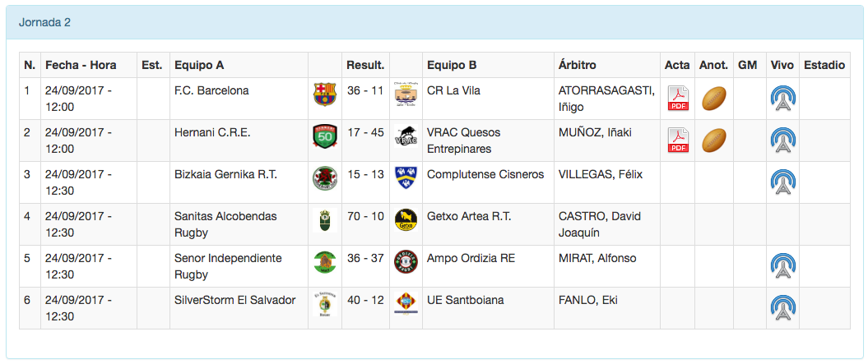Viewport: 868px width, 364px height.
Task: Click rugby ball icon for Hernani match
Action: tap(713, 141)
